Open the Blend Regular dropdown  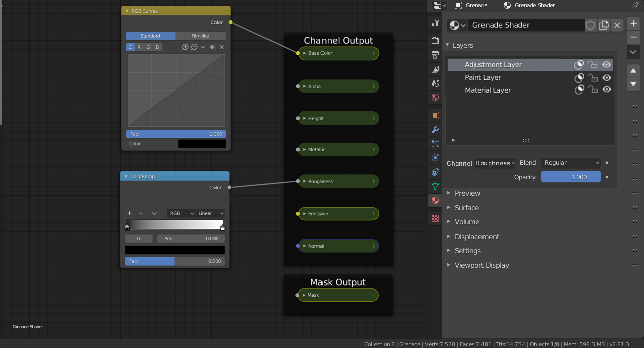tap(571, 163)
